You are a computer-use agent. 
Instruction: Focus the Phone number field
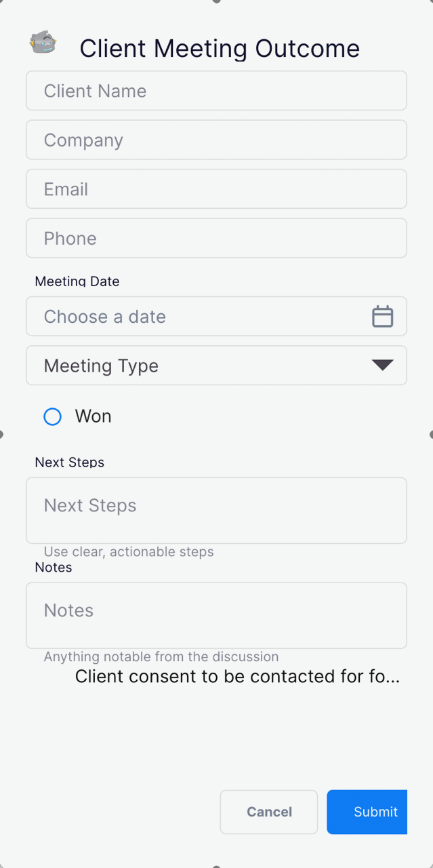point(216,239)
